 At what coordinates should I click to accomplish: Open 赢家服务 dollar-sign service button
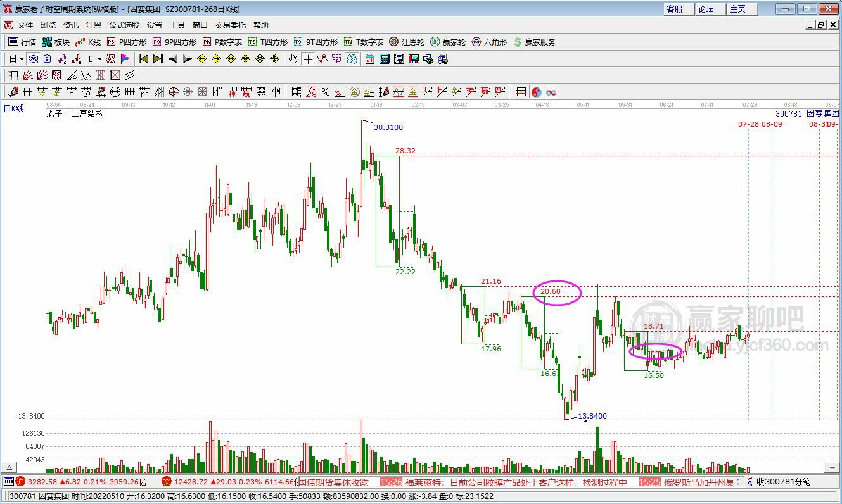click(534, 42)
